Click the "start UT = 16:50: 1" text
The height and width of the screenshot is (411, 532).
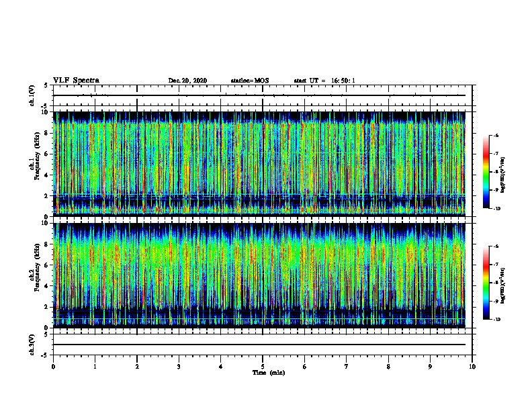324,81
